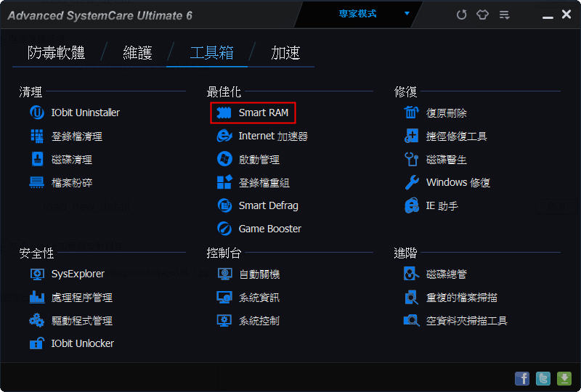Open the Game Booster icon
Screen dimensions: 581x392
(224, 229)
